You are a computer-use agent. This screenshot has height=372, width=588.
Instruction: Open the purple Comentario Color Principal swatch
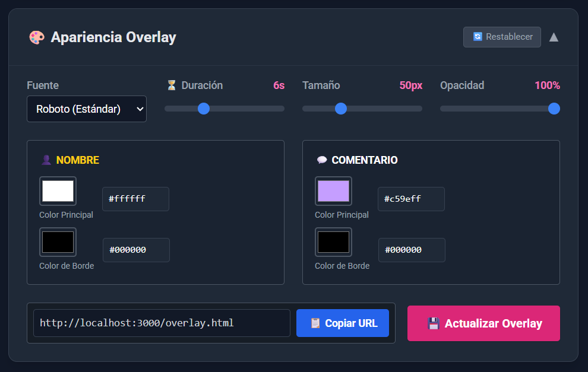333,191
